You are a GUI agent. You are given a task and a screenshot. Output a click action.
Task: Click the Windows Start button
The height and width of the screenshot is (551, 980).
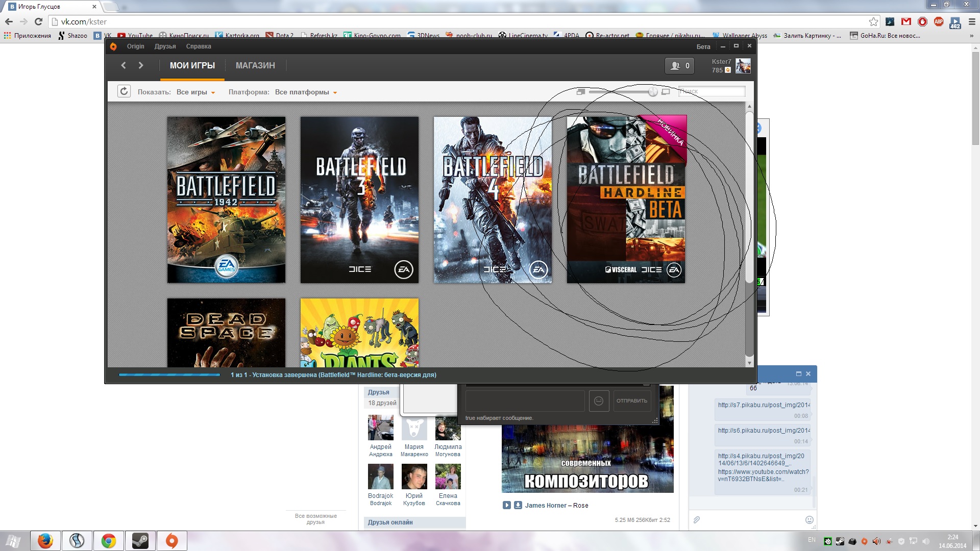(13, 541)
